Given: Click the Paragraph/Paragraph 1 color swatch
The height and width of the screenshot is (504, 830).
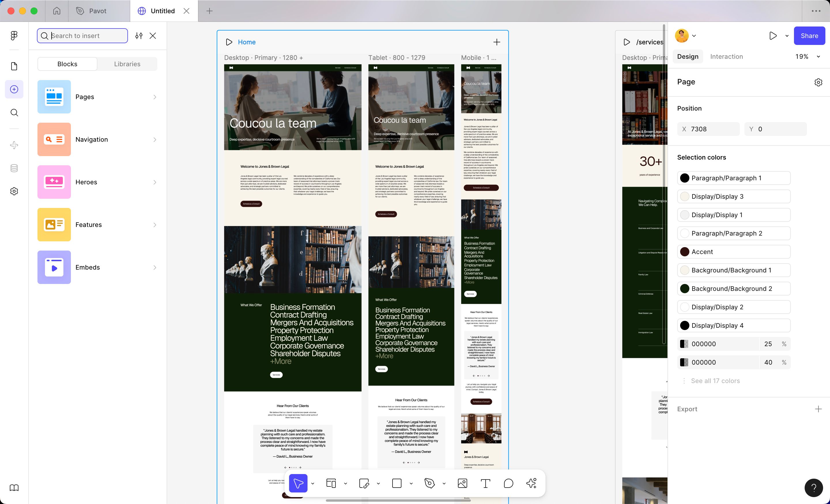Looking at the screenshot, I should [684, 178].
